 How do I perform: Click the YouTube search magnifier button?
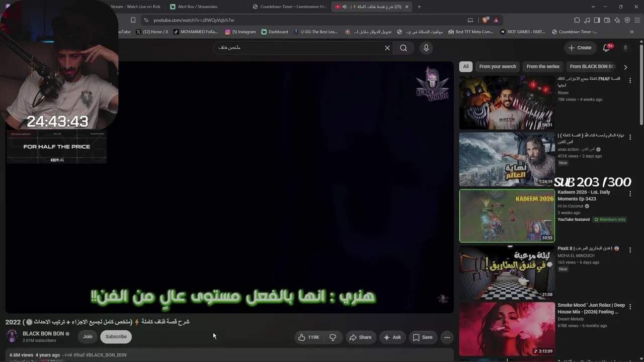pos(404,48)
